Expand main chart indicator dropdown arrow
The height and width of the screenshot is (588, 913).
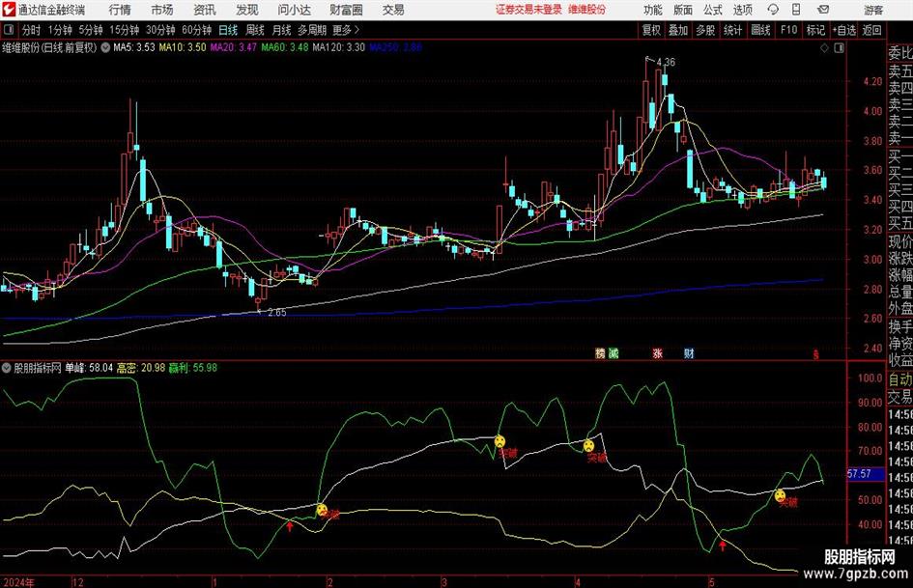coord(105,47)
